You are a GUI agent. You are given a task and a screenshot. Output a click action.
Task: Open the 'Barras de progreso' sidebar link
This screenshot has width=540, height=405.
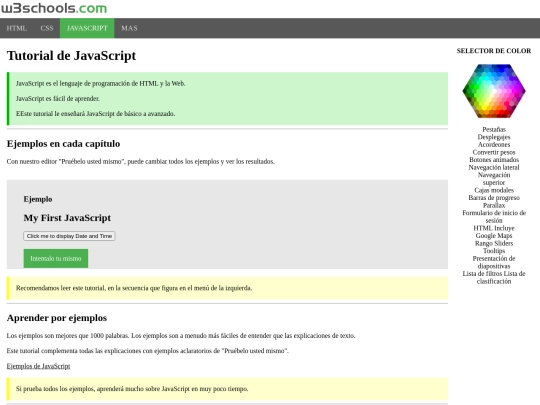click(x=494, y=198)
